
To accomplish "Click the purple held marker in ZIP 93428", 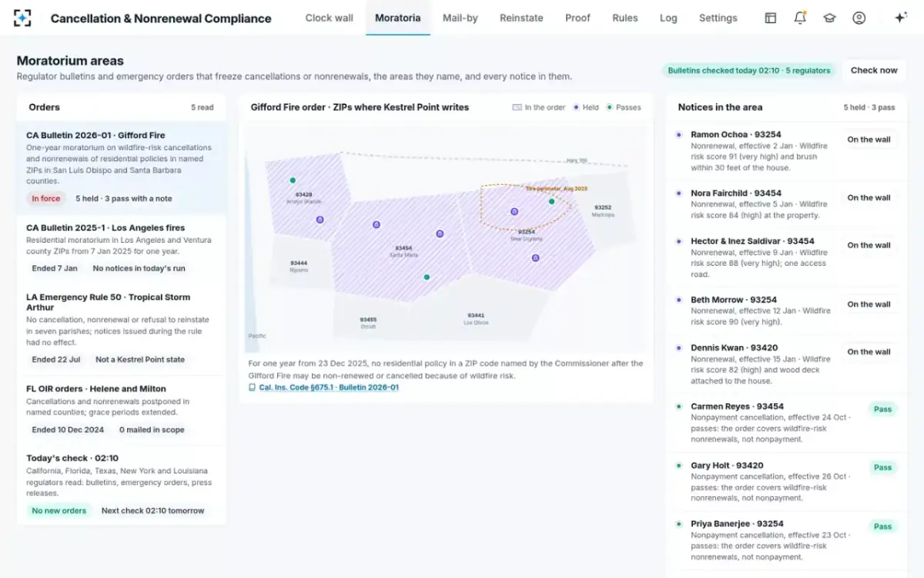I will 320,220.
